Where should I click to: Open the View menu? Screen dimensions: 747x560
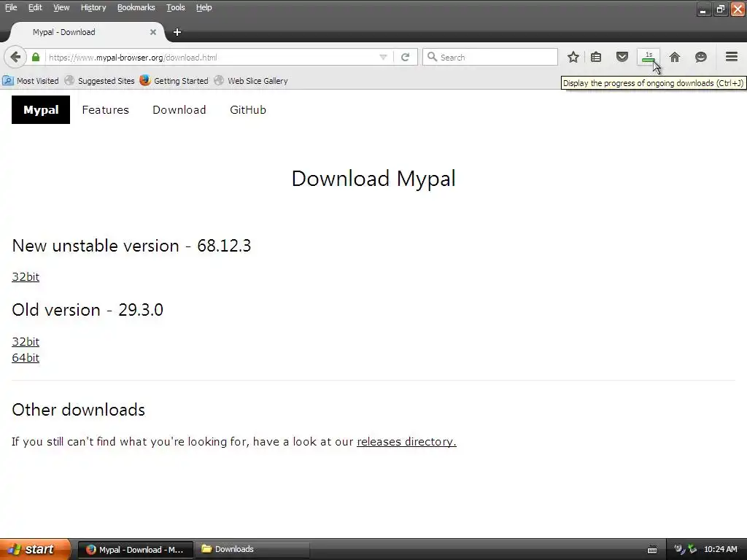coord(61,7)
